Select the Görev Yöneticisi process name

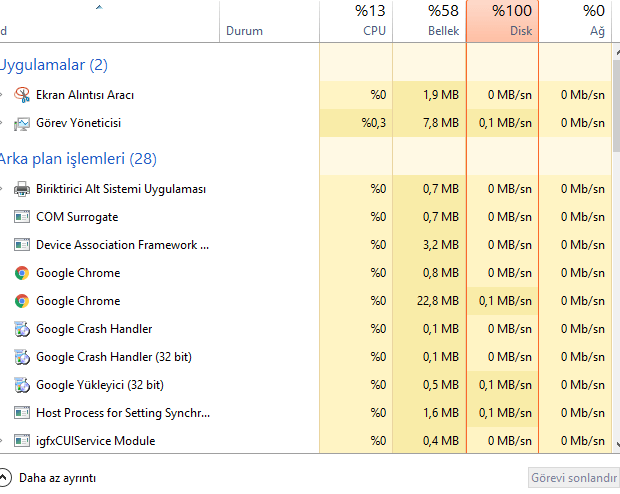click(78, 123)
